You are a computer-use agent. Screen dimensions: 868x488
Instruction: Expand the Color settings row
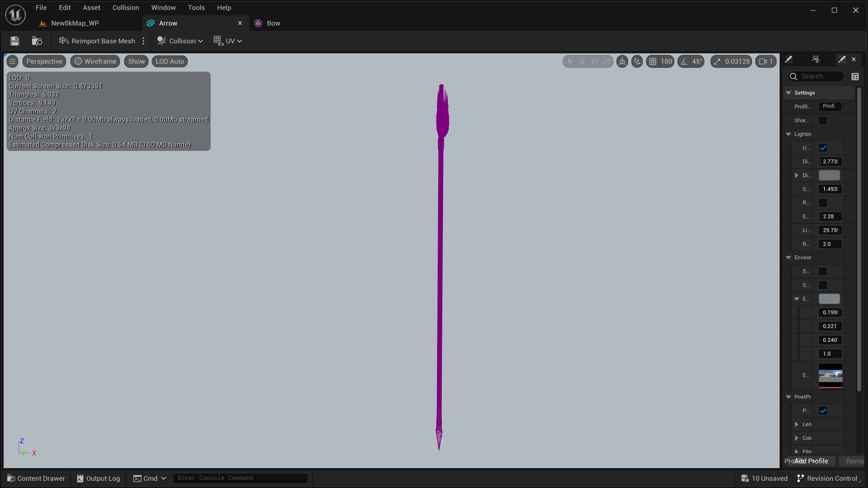[797, 438]
